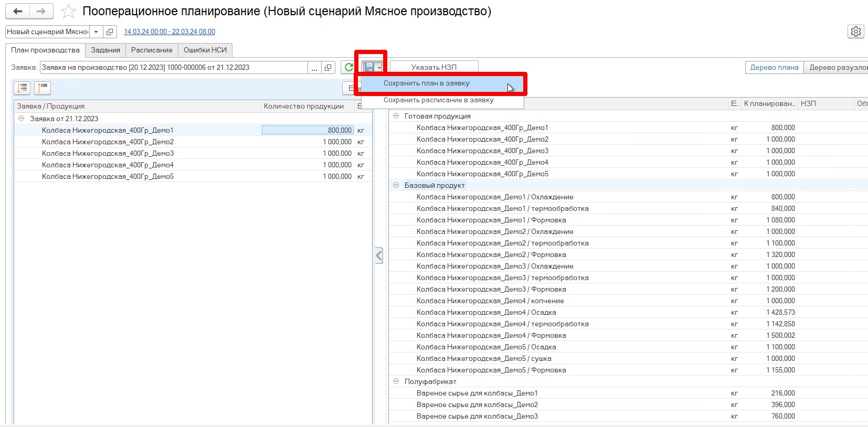Open the scenario in a new window icon
The width and height of the screenshot is (868, 427).
(110, 32)
